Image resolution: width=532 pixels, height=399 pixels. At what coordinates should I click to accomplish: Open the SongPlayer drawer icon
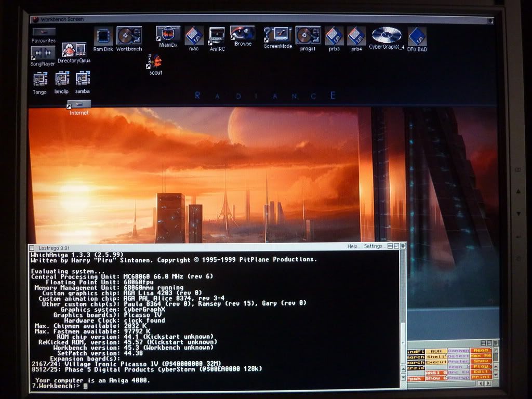coord(43,53)
